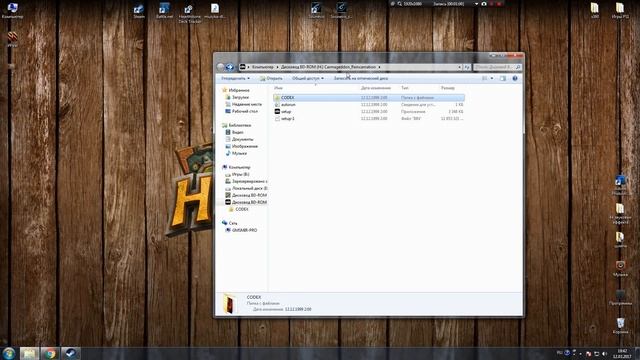Click the Explorer Forward navigation button
Viewport: 640px width, 360px height.
click(230, 67)
